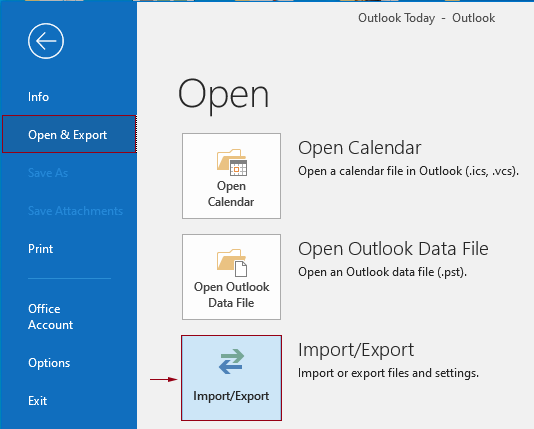
Task: Click the Open Outlook Data File folder icon
Action: (x=232, y=263)
